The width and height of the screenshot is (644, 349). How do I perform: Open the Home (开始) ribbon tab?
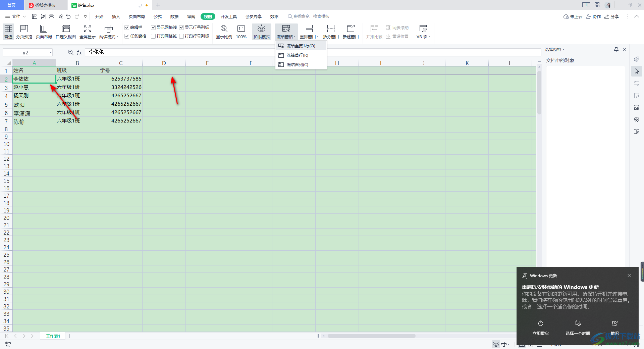[99, 16]
